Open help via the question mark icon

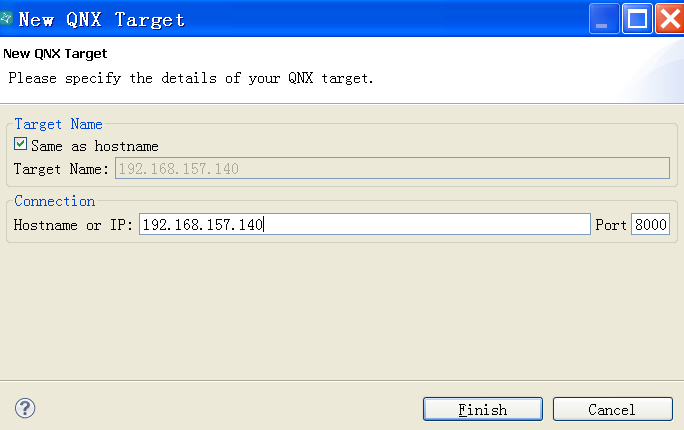(x=25, y=409)
